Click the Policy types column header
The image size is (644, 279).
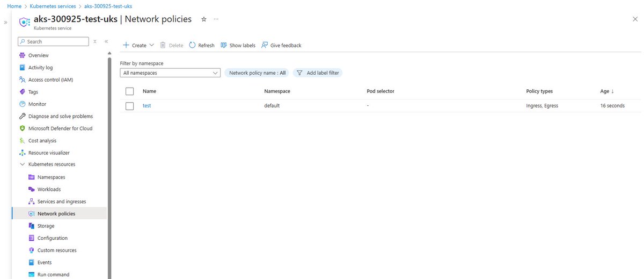pyautogui.click(x=539, y=91)
